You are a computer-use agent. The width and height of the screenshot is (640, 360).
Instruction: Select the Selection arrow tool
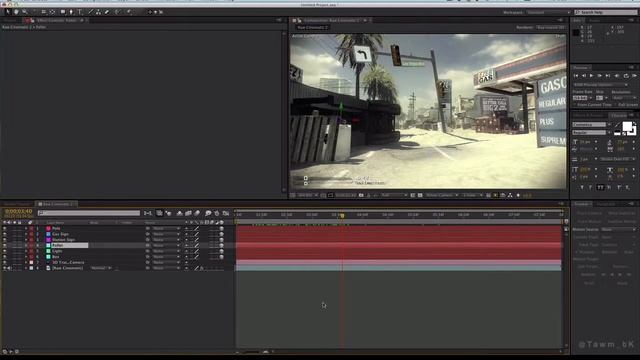point(8,12)
